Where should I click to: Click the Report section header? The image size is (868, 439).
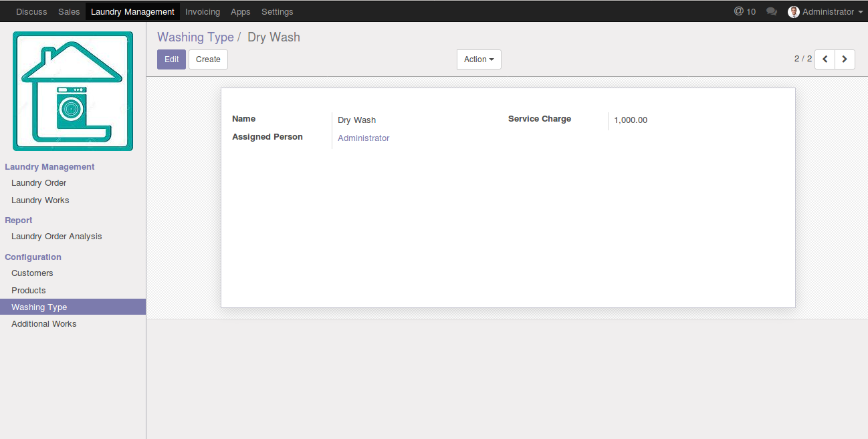(x=19, y=221)
